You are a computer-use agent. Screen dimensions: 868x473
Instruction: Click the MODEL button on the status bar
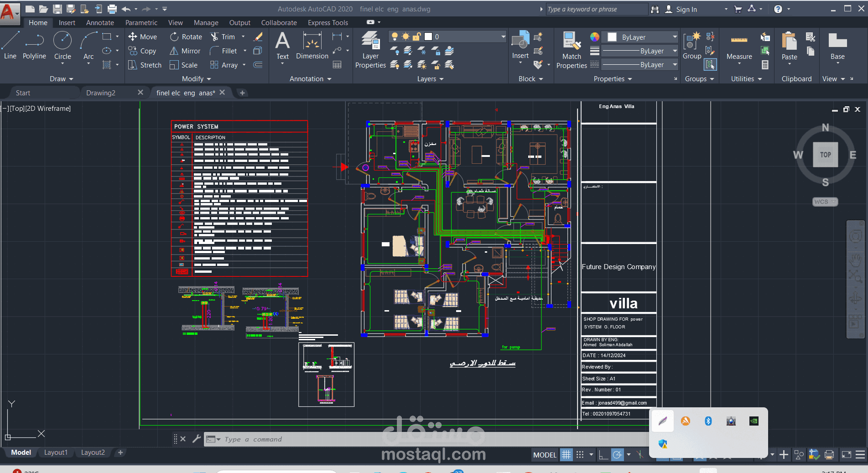click(x=544, y=455)
